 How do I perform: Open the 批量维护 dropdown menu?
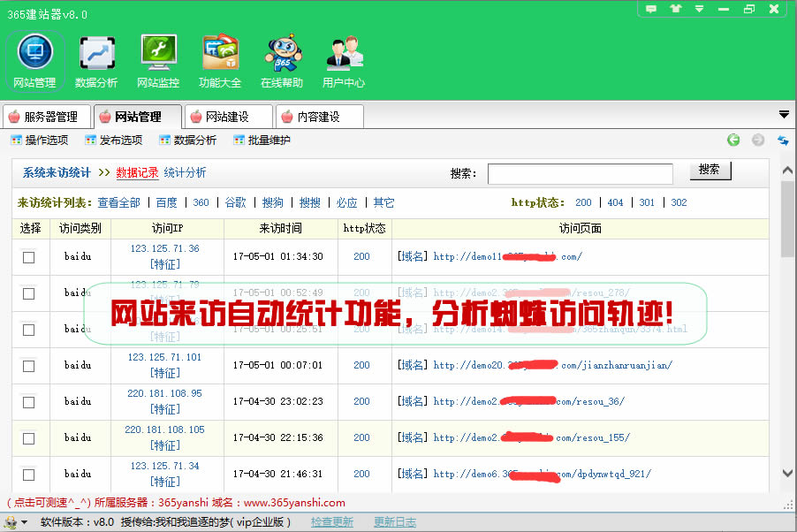point(262,140)
